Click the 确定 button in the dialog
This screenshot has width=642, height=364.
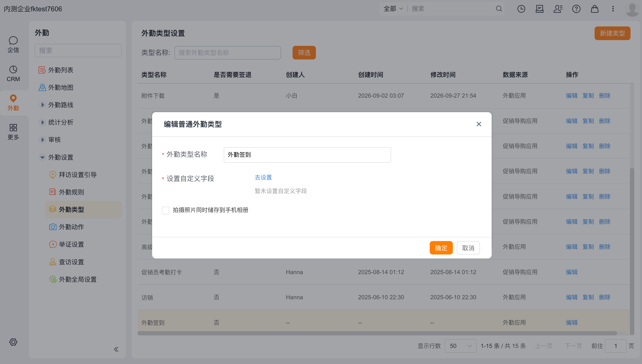click(441, 248)
